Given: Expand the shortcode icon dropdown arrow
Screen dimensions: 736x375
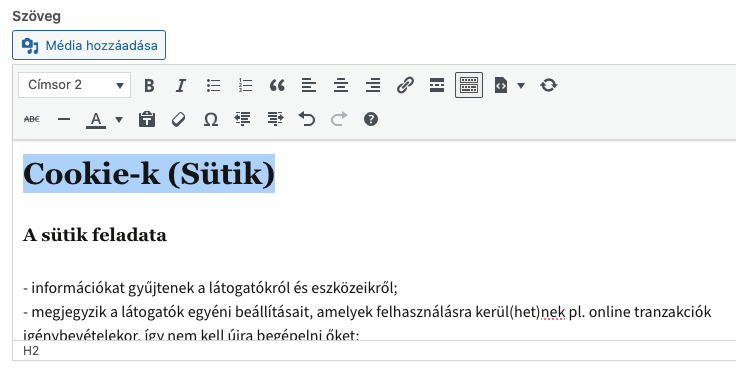Looking at the screenshot, I should coord(521,85).
